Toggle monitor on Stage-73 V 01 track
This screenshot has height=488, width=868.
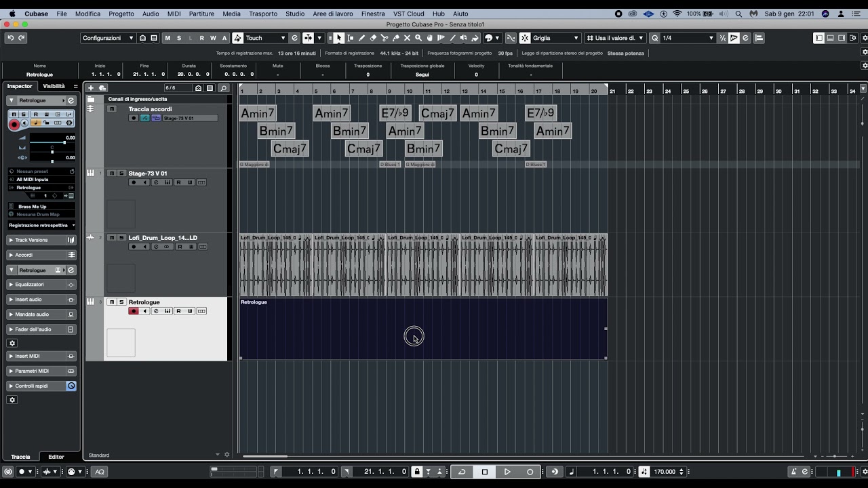coord(144,182)
